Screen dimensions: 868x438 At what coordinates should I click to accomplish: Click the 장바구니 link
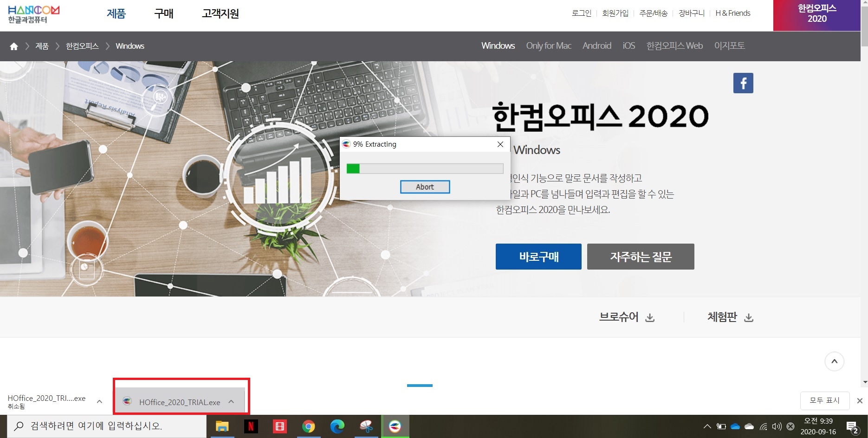click(692, 13)
